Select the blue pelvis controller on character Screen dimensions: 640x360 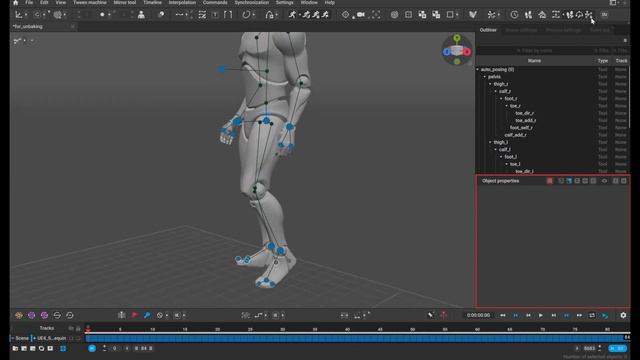click(267, 120)
